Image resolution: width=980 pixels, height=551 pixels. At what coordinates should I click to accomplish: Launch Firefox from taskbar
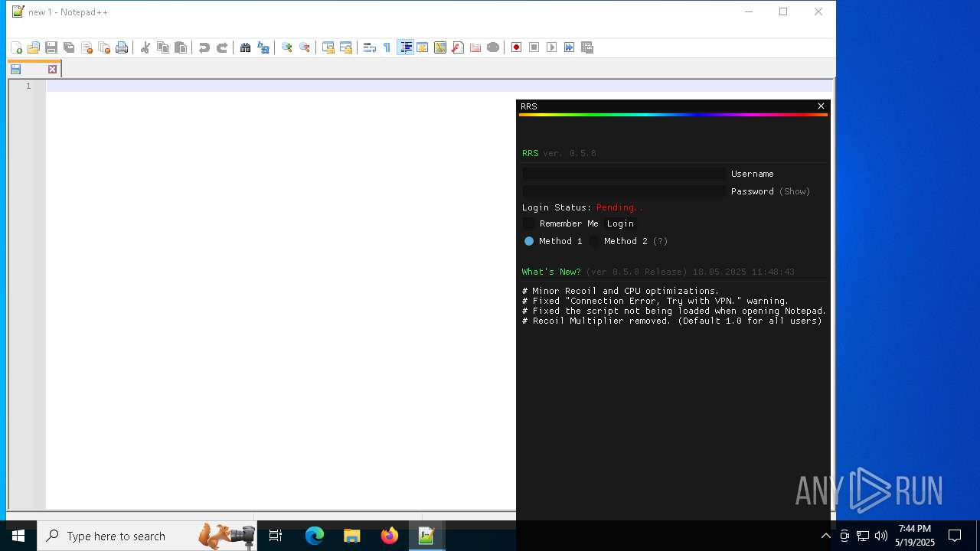pos(390,536)
